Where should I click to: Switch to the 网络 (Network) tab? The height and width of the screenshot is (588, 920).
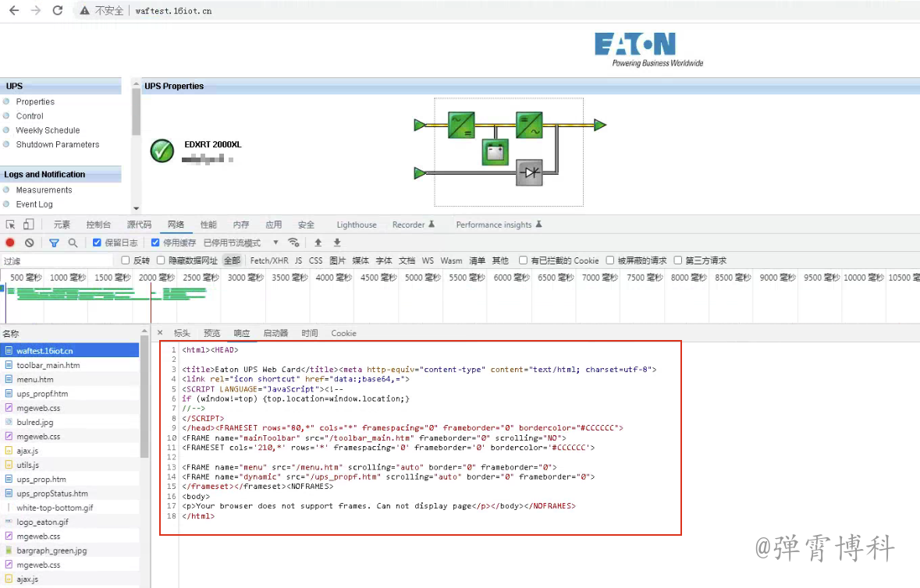pyautogui.click(x=176, y=225)
